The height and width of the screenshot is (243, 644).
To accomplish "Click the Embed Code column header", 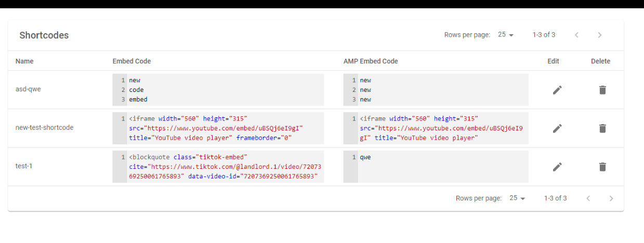I will 132,61.
